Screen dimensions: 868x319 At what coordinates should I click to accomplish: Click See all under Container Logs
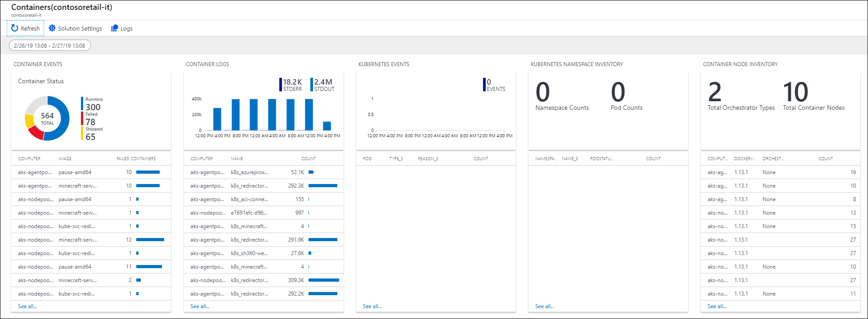tap(200, 306)
